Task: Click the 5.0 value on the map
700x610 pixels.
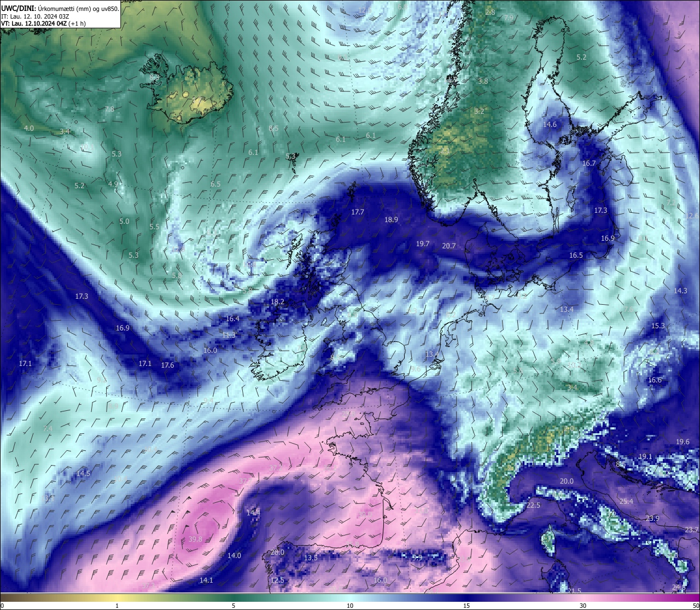Action: (124, 221)
